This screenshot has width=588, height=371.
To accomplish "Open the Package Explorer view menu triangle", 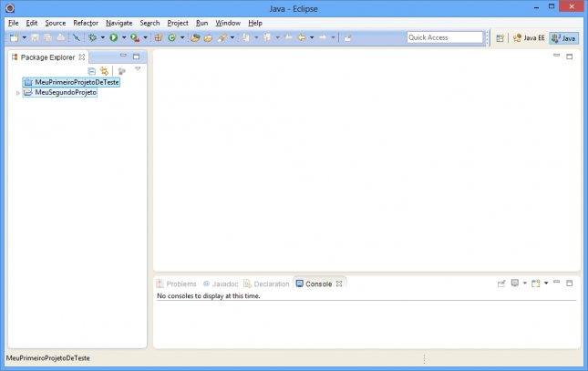I will coord(138,68).
